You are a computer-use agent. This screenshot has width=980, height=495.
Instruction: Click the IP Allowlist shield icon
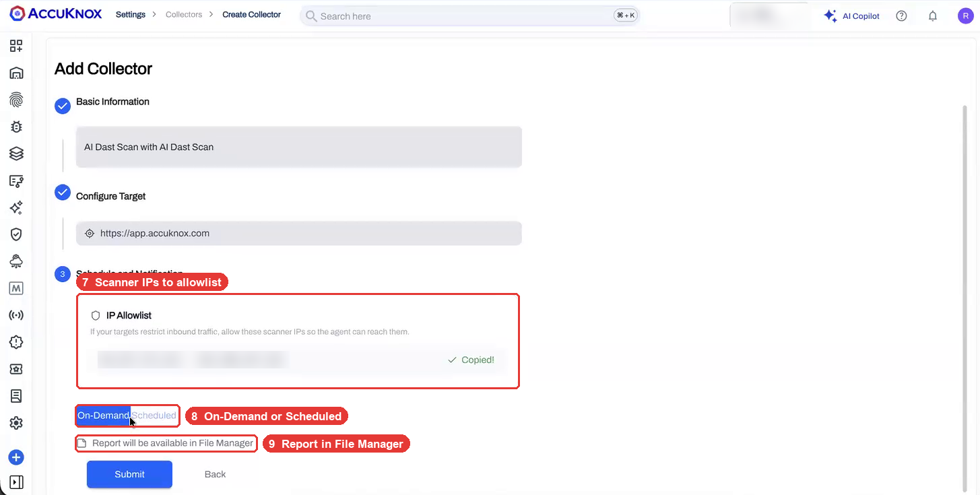[96, 315]
